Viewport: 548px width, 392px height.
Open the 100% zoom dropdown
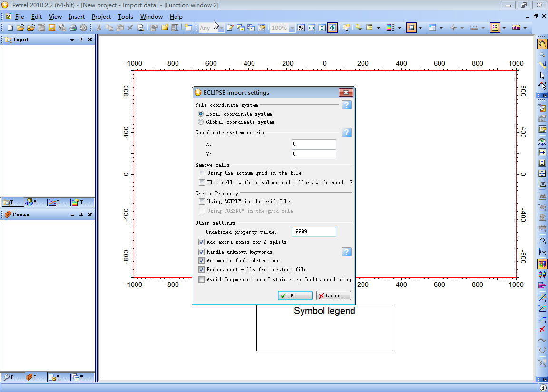click(292, 28)
